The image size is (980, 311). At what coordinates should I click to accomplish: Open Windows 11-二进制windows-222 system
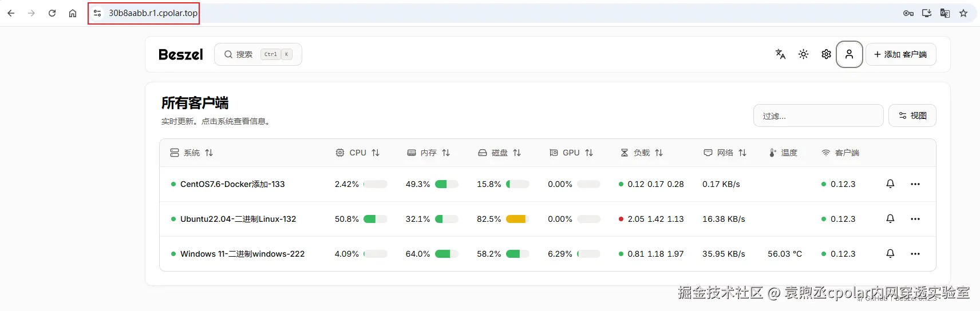242,254
